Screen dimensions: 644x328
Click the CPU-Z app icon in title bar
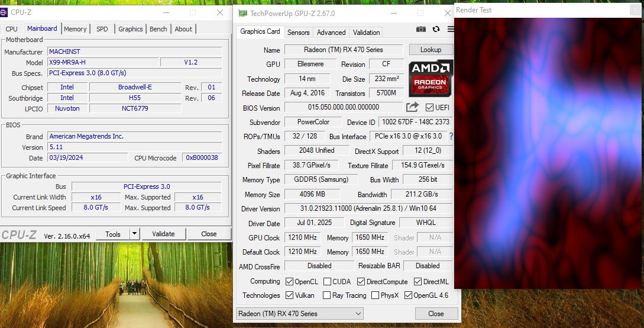coord(4,12)
